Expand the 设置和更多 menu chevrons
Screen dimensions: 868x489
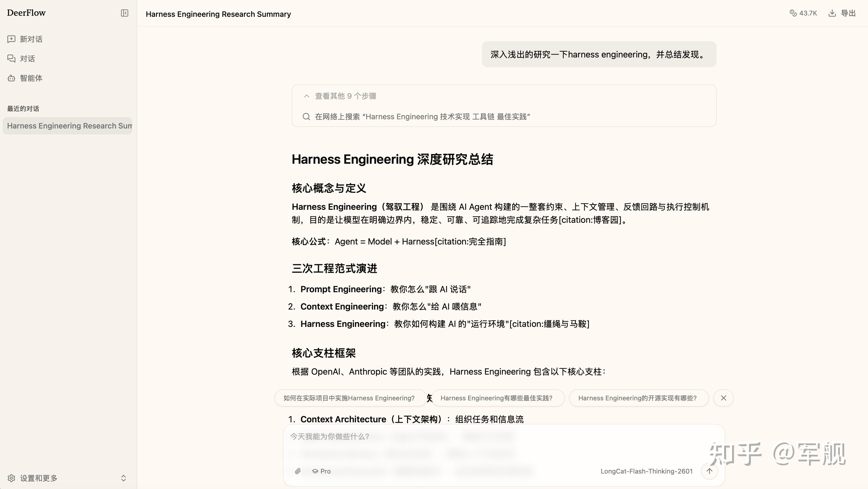coord(123,478)
